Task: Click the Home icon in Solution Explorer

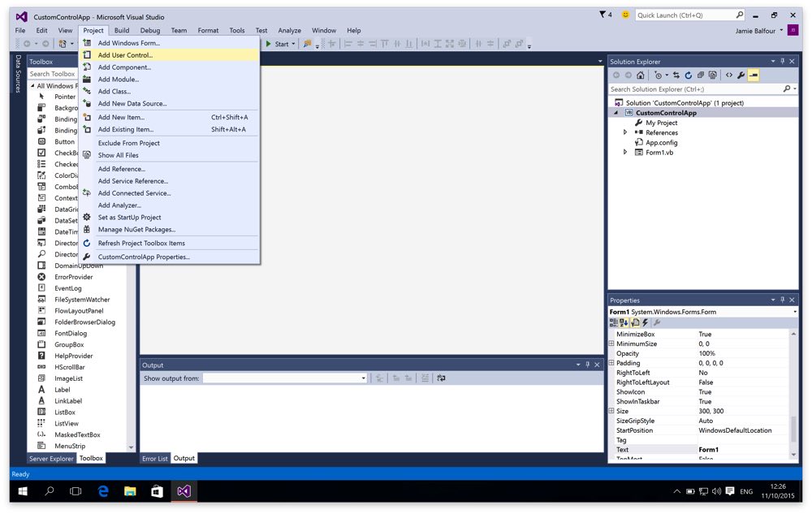Action: coord(641,75)
